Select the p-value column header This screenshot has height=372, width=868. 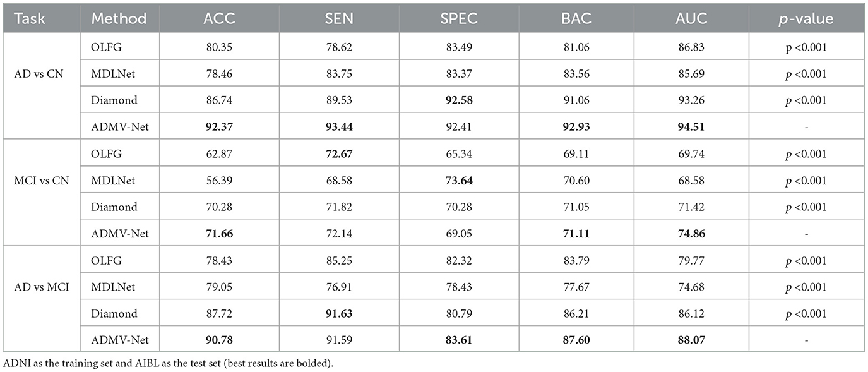(x=807, y=19)
